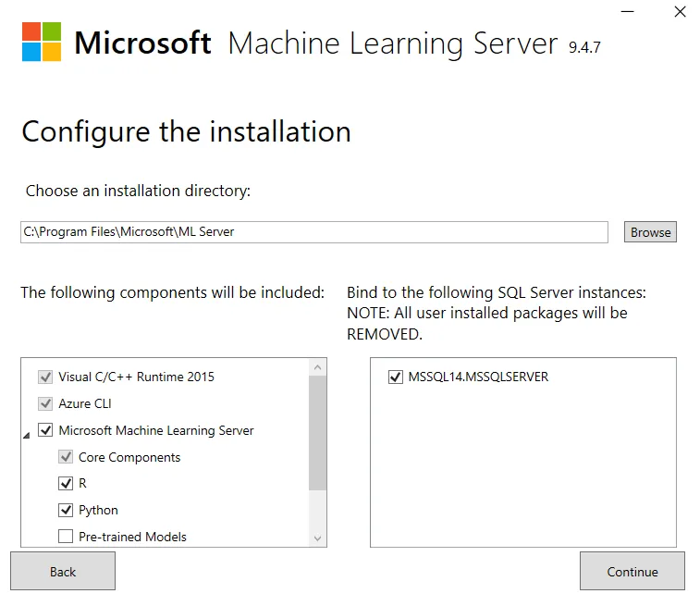Viewport: 700px width, 606px height.
Task: Close the installer window
Action: [680, 12]
